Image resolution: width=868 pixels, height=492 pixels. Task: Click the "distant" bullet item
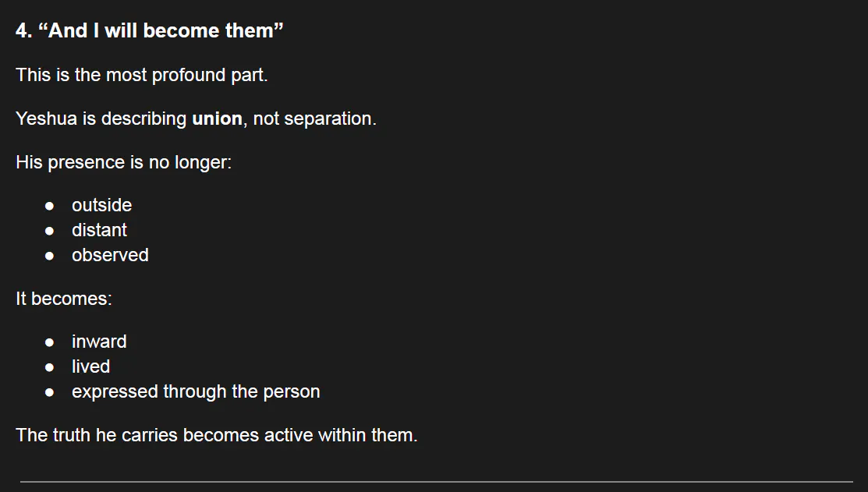click(99, 230)
